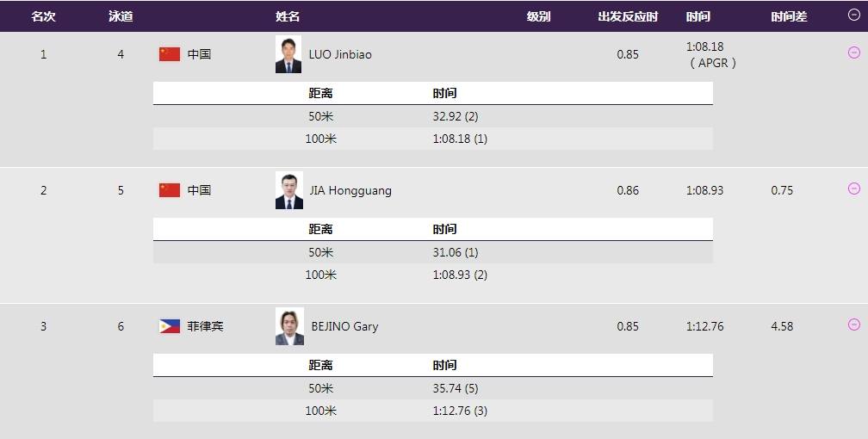
Task: Collapse BEJINO Gary's split details
Action: tap(853, 325)
